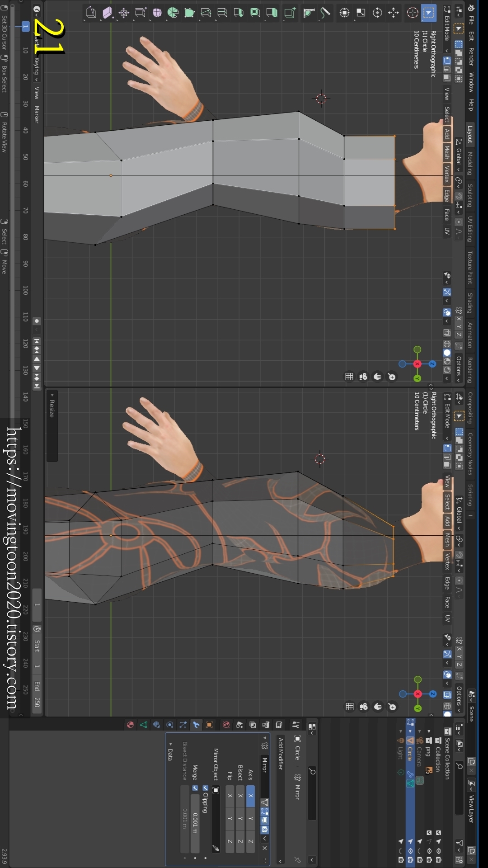
Task: Open the World properties tab icon
Action: click(226, 725)
